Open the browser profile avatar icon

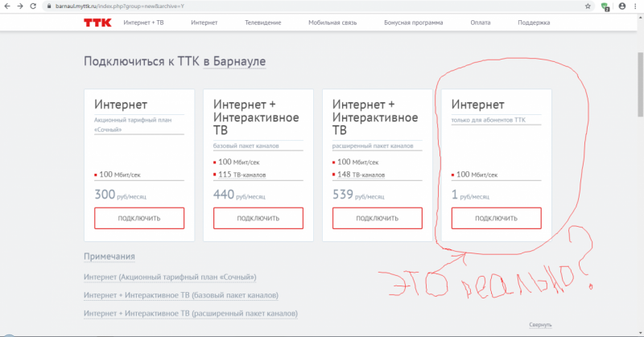622,6
